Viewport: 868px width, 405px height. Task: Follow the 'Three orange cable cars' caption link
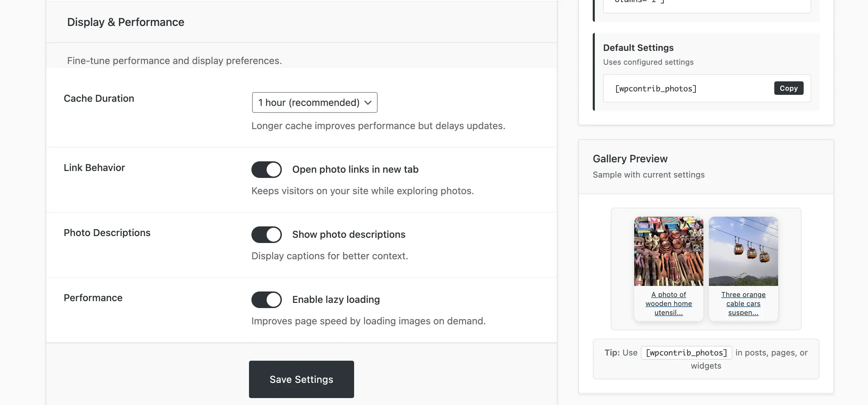(x=743, y=304)
